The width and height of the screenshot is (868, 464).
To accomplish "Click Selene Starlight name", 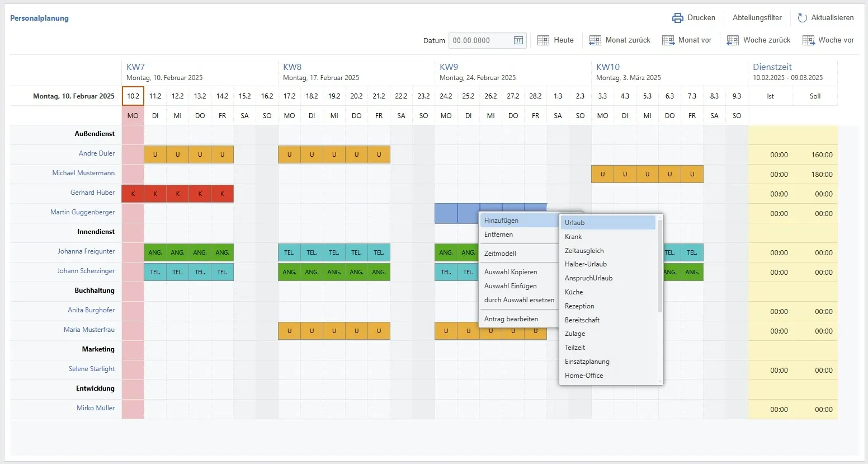I will pyautogui.click(x=92, y=369).
